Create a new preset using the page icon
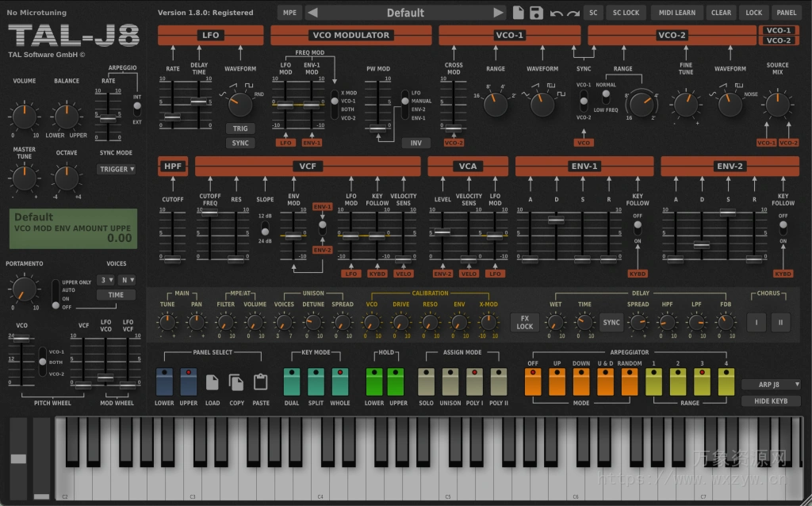This screenshot has width=812, height=506. click(517, 12)
